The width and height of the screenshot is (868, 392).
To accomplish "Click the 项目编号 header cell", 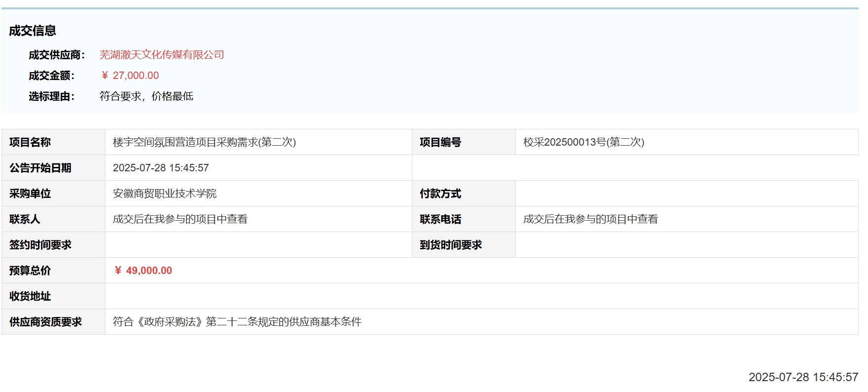I will click(440, 142).
